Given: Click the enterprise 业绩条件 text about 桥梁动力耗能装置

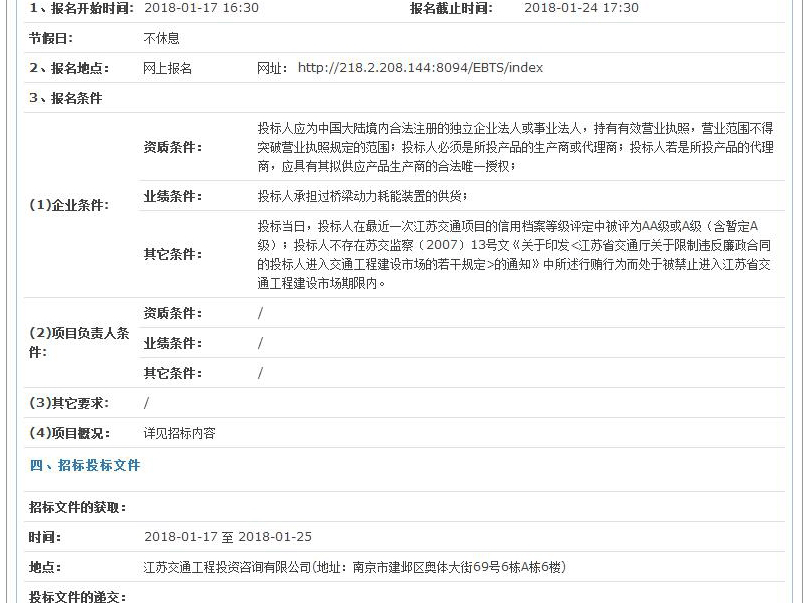Looking at the screenshot, I should pyautogui.click(x=362, y=195).
